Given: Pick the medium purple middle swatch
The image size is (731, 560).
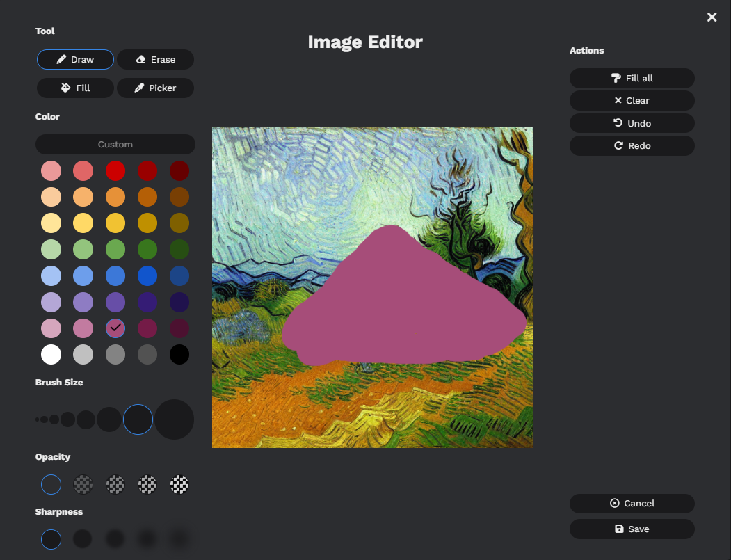Looking at the screenshot, I should (x=115, y=302).
